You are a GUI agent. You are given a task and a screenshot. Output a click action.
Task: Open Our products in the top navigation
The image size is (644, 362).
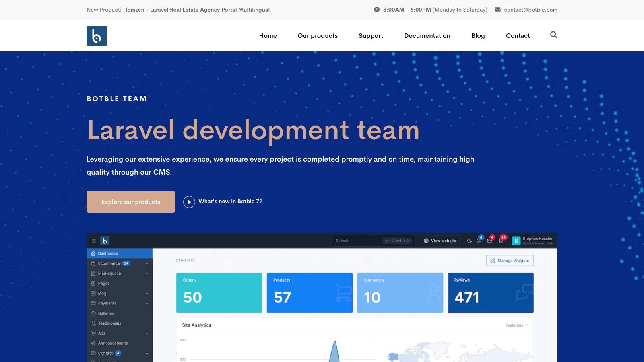318,36
